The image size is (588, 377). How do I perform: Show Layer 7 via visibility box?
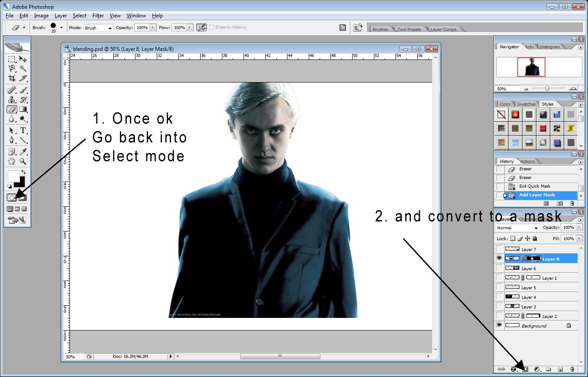tap(499, 249)
